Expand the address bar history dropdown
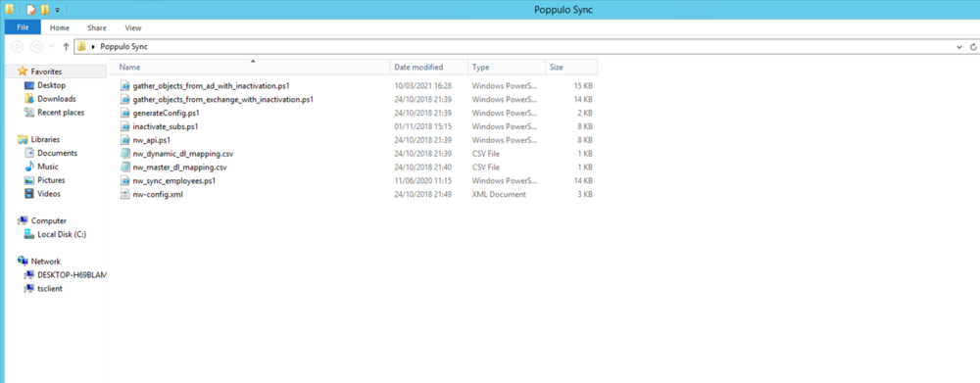 point(959,47)
